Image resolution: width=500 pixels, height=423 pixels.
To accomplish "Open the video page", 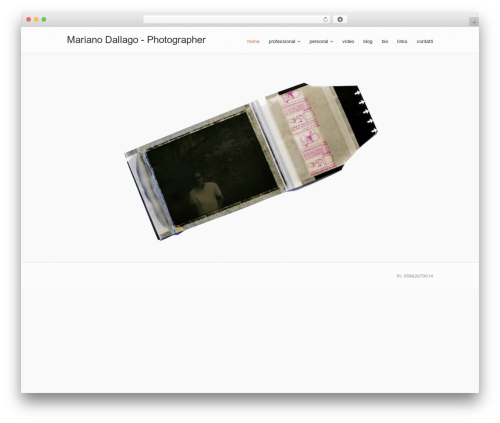I will pos(348,41).
